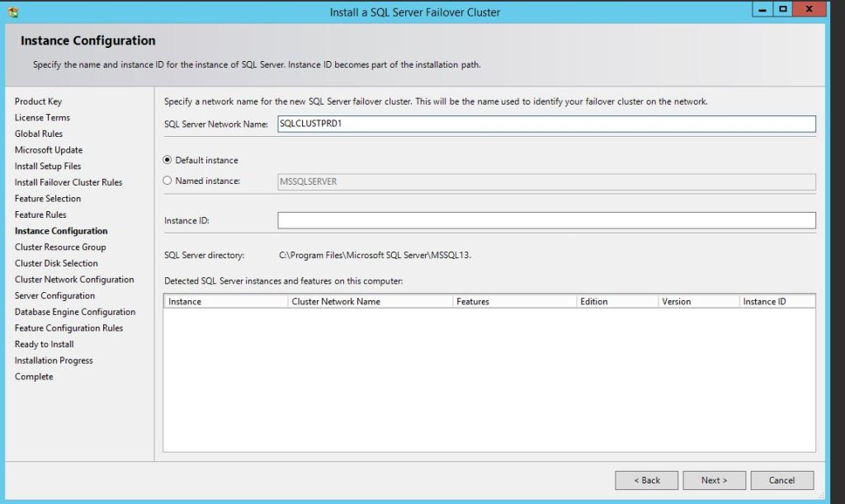Open Cluster Network Configuration step
The height and width of the screenshot is (504, 845).
click(x=74, y=280)
